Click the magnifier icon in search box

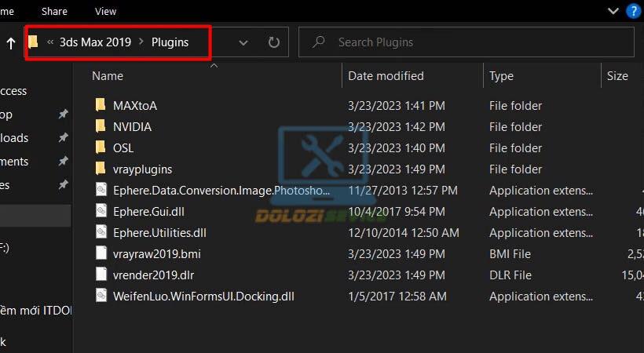[x=318, y=42]
